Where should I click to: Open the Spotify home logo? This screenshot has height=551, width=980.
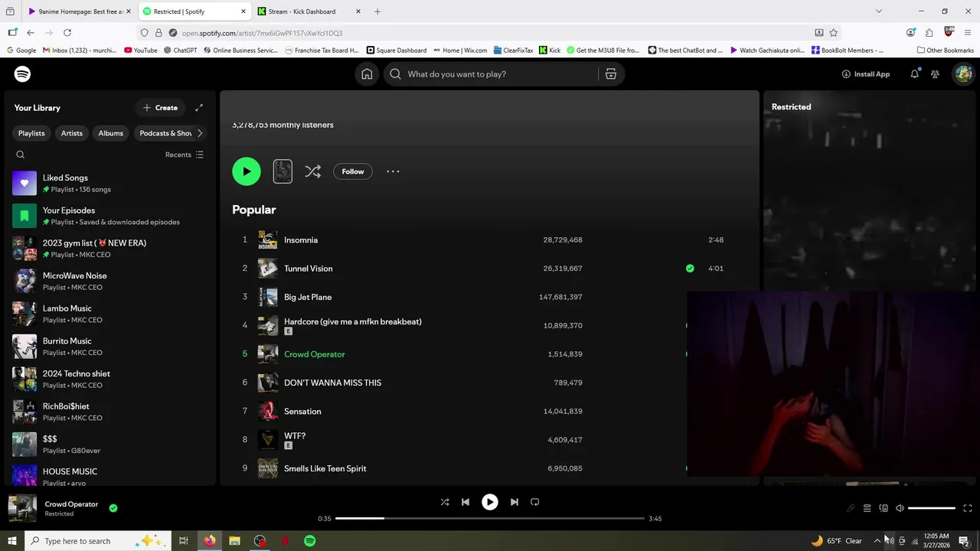coord(22,74)
